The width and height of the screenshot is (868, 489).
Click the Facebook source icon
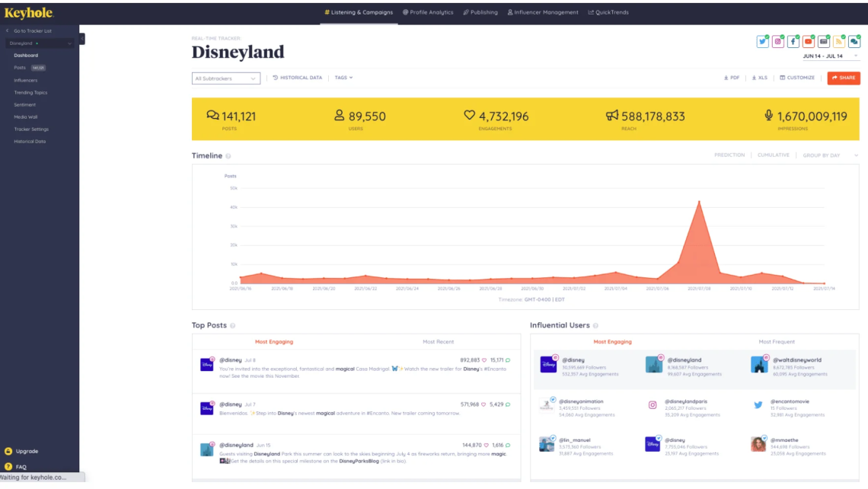click(x=793, y=42)
